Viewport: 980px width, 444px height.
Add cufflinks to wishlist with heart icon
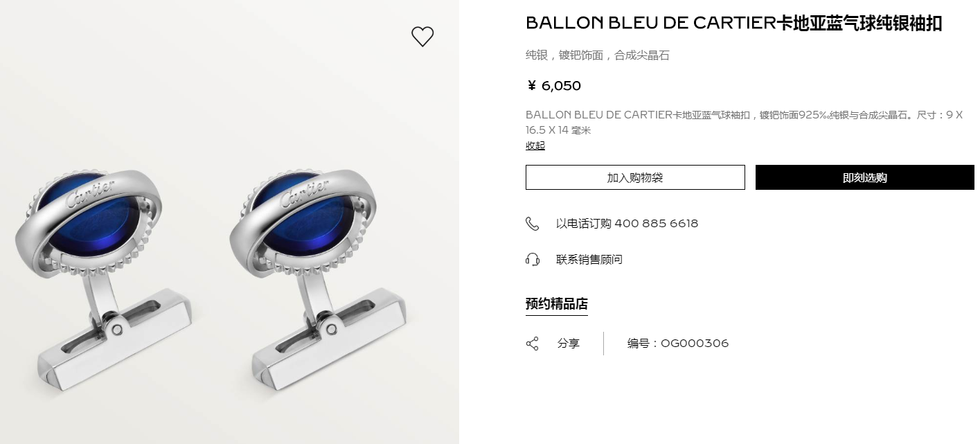tap(422, 36)
